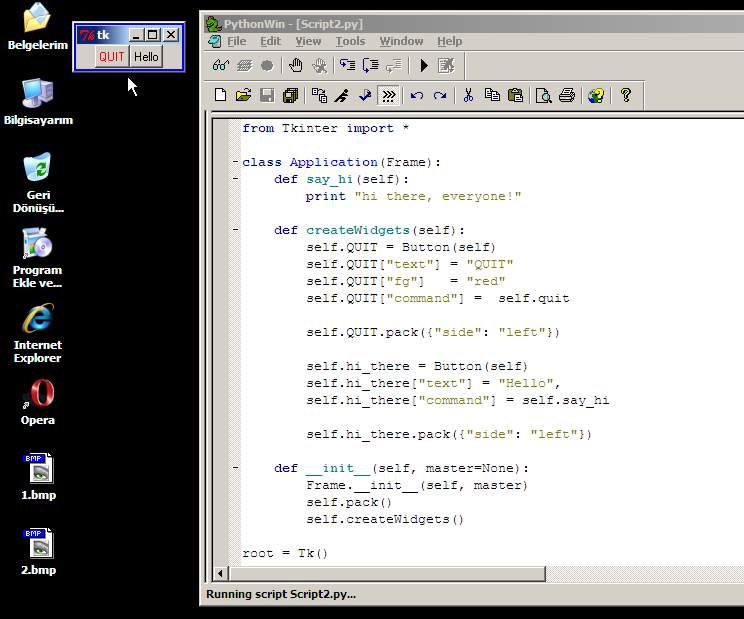The image size is (744, 619).
Task: Cut selection with the scissors icon
Action: click(468, 95)
